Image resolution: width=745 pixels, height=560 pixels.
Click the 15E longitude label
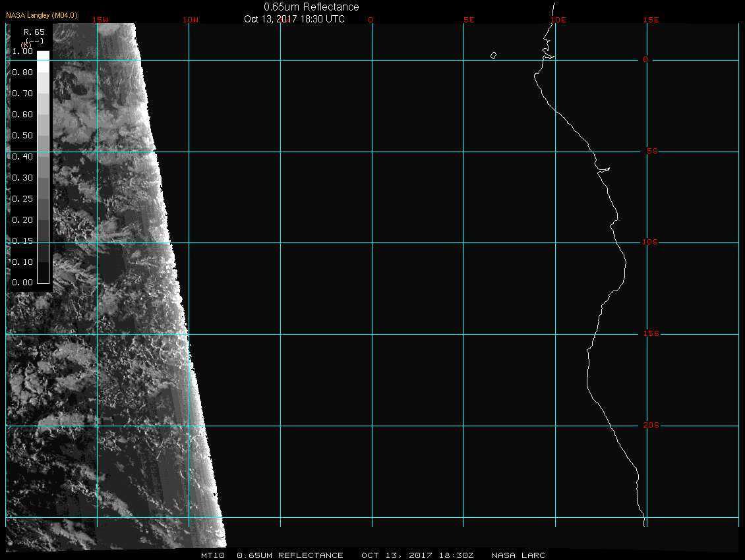(x=651, y=20)
